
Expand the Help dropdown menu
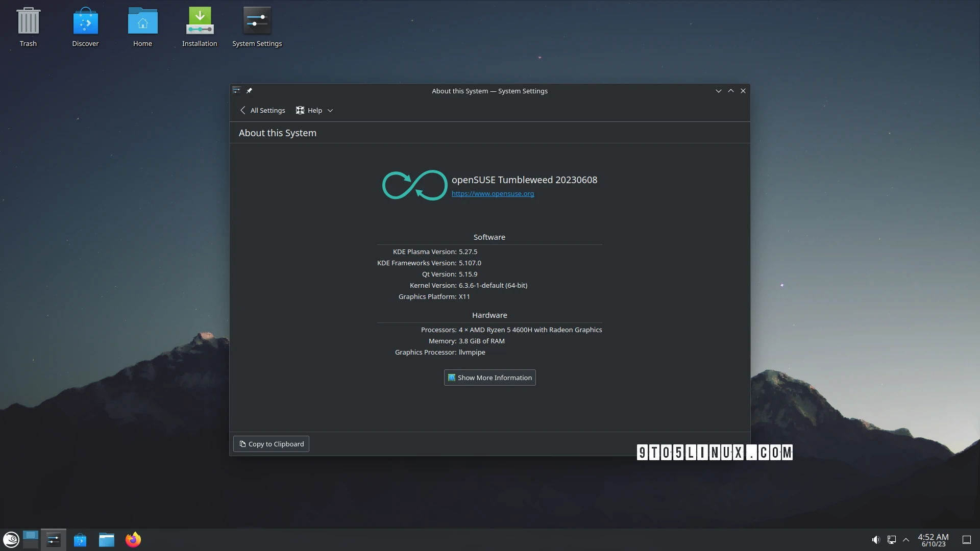(330, 110)
